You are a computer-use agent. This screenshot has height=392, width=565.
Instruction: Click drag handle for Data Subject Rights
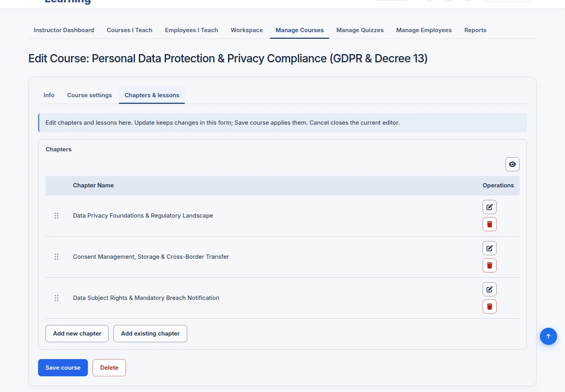point(56,298)
